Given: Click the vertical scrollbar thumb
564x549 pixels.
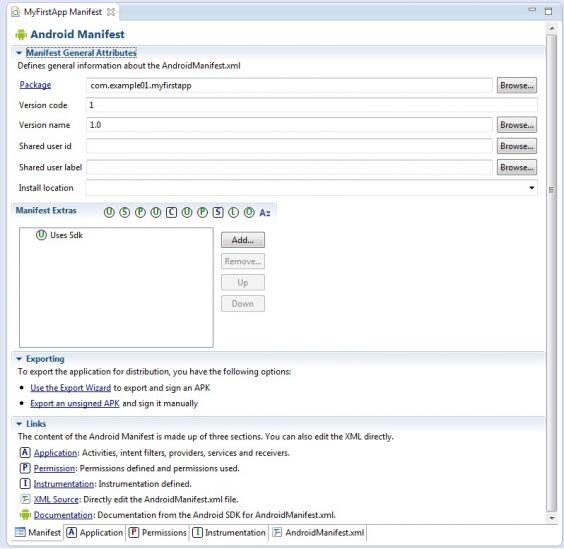Looking at the screenshot, I should (551, 272).
